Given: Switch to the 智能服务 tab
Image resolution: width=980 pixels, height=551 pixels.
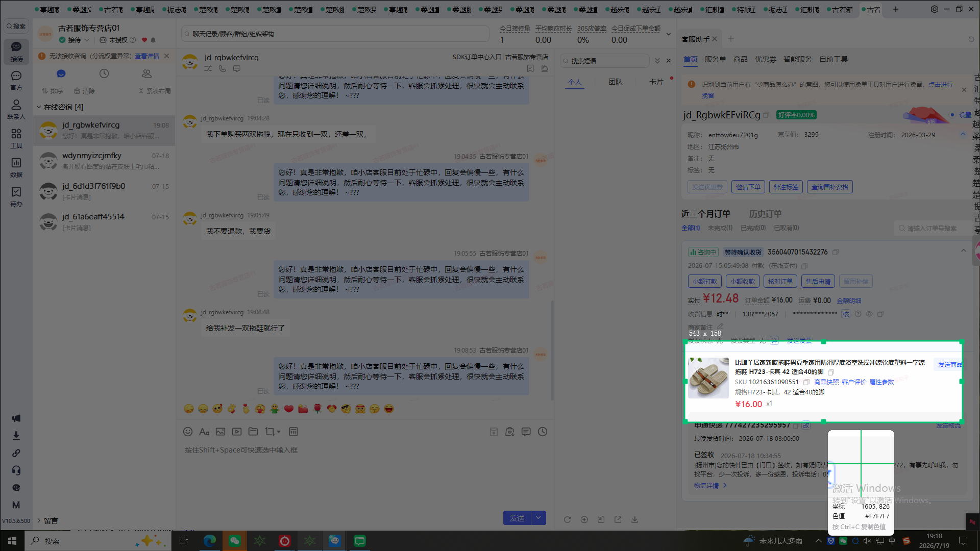Looking at the screenshot, I should pyautogui.click(x=797, y=59).
